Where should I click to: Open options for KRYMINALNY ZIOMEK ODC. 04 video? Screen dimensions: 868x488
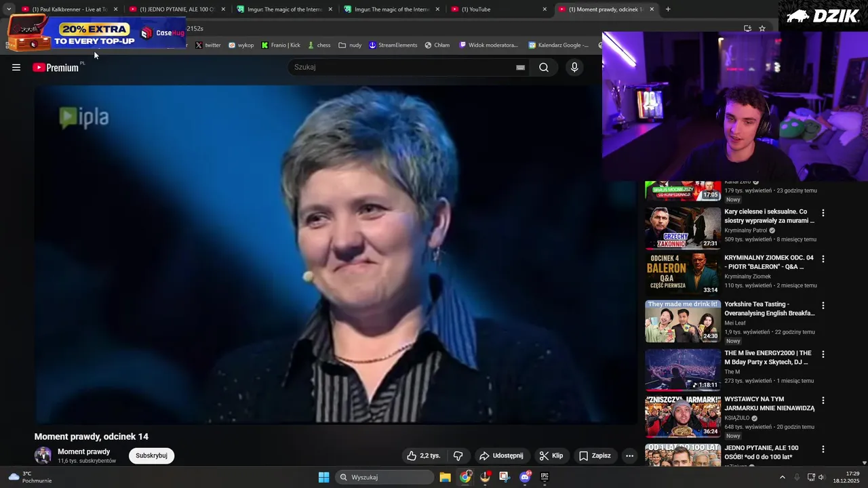823,259
